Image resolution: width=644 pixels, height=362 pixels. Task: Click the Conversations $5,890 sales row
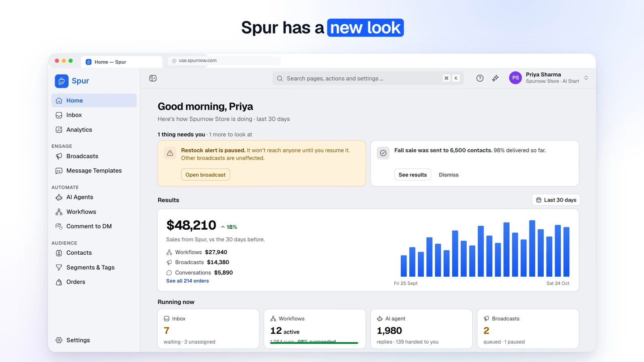click(199, 273)
